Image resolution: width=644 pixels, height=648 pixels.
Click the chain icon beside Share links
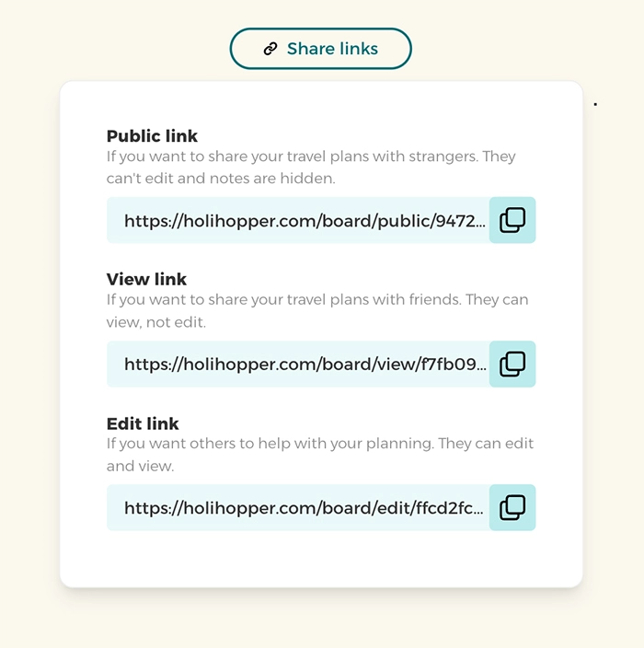[x=270, y=49]
